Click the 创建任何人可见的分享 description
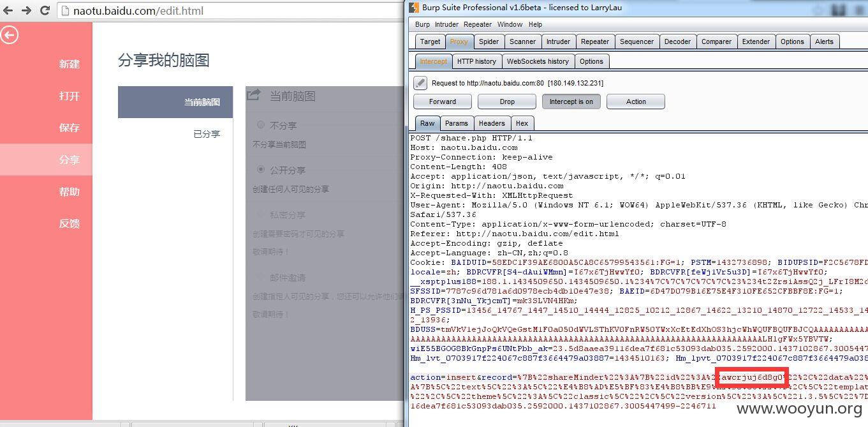Screen dimensions: 868x427 click(291, 189)
